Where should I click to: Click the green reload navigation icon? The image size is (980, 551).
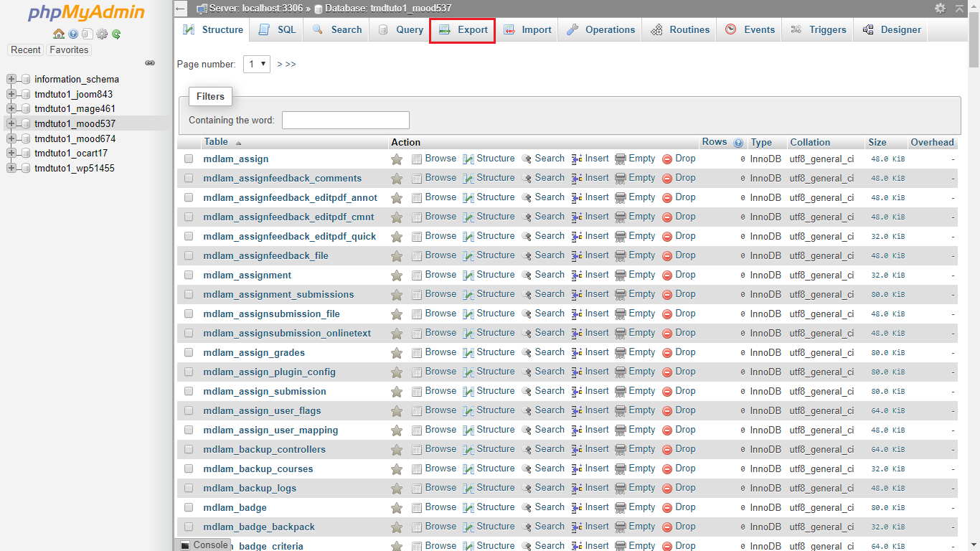[x=116, y=34]
